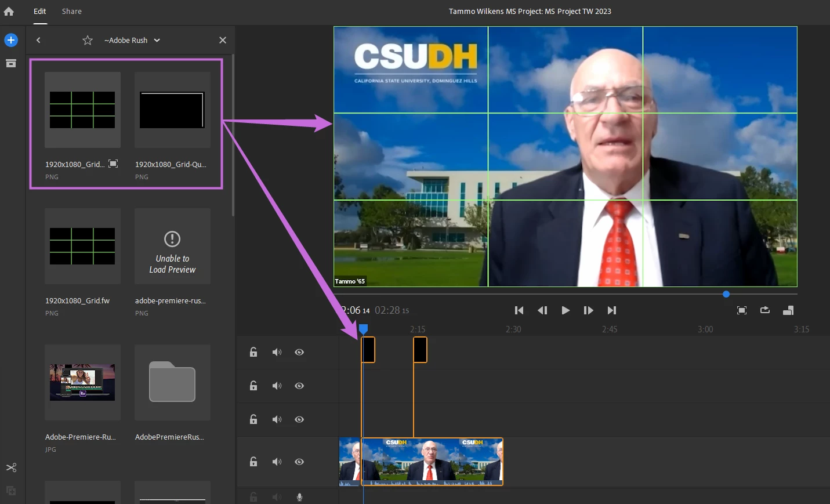Select the selected CSUDH video clip
Image resolution: width=830 pixels, height=504 pixels.
[x=432, y=462]
